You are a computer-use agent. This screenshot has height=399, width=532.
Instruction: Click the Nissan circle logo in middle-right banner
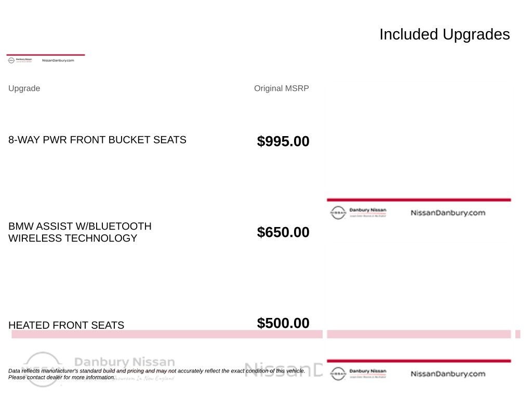click(x=338, y=212)
